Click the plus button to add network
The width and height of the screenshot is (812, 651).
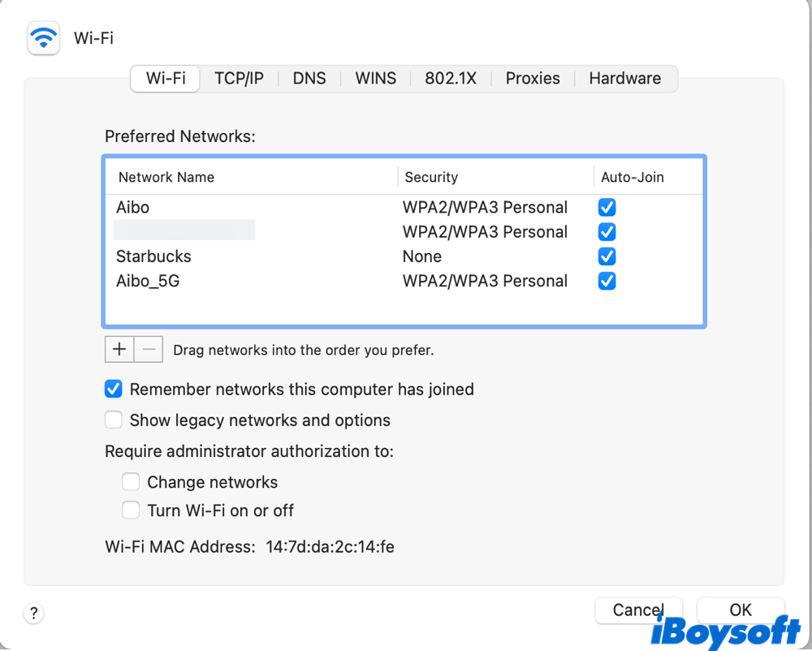pos(119,349)
